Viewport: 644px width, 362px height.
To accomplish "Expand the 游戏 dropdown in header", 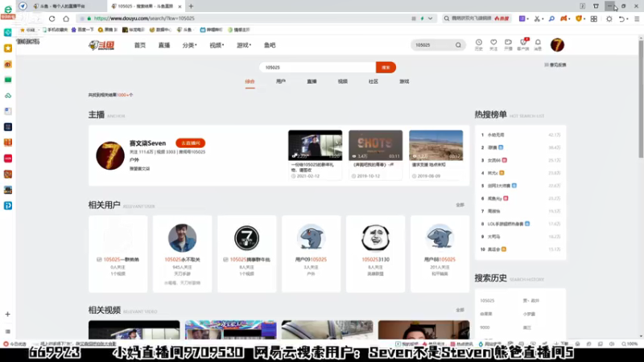I will [244, 45].
